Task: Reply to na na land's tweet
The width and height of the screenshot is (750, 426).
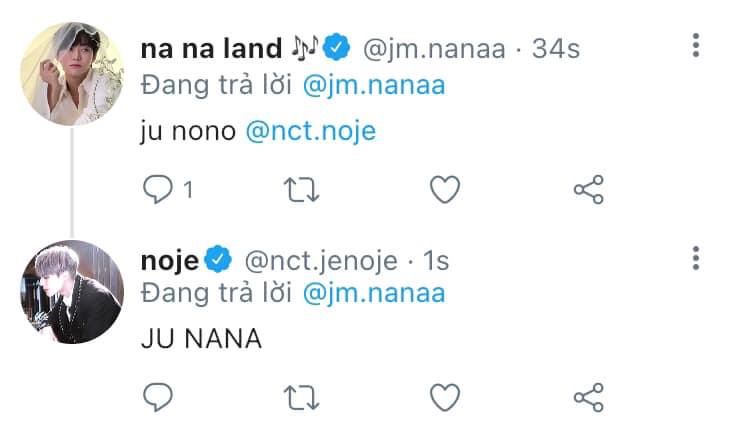Action: (158, 189)
